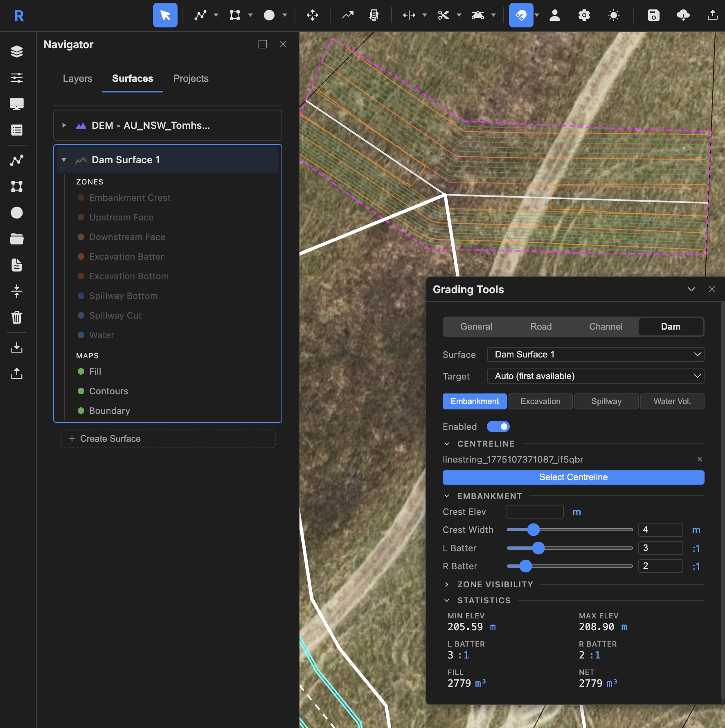
Task: Click the cloud download icon
Action: (683, 16)
